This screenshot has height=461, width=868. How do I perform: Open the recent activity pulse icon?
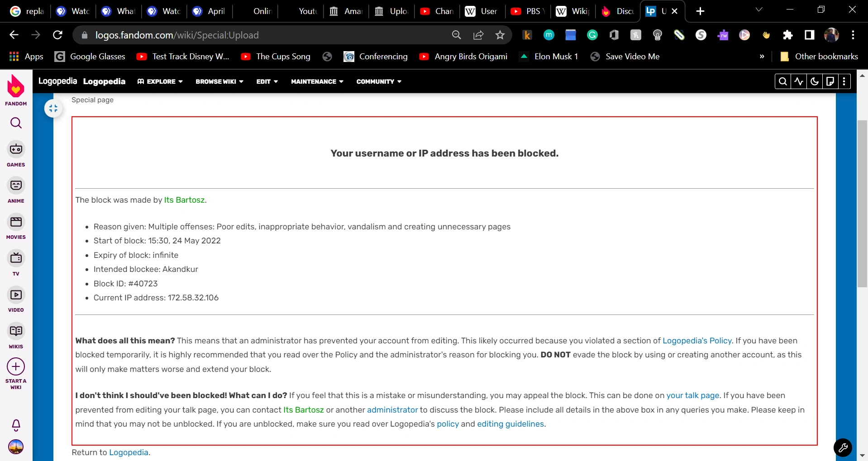click(799, 81)
